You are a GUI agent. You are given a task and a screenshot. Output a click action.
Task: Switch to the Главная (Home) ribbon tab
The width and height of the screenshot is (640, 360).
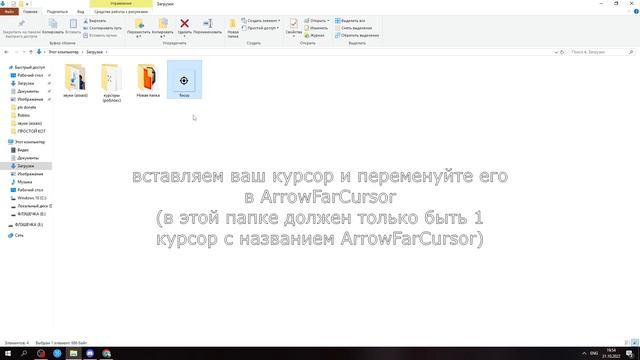pos(30,11)
